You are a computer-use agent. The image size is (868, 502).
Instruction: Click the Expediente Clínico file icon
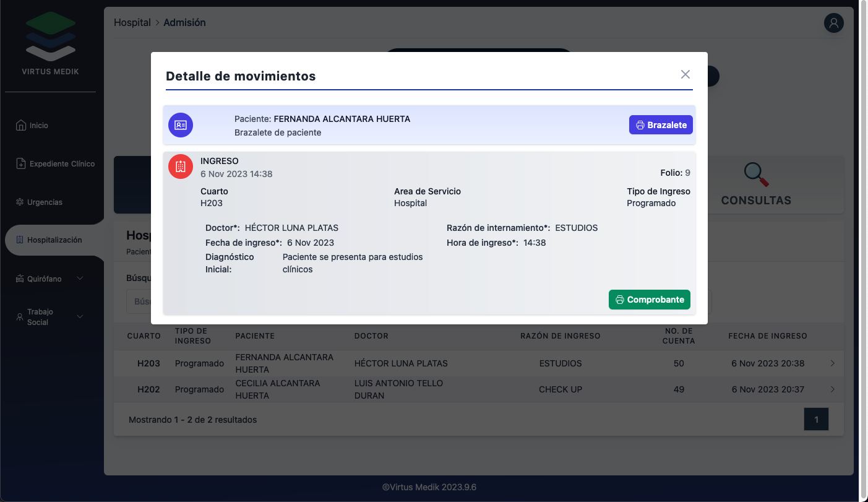(x=21, y=164)
